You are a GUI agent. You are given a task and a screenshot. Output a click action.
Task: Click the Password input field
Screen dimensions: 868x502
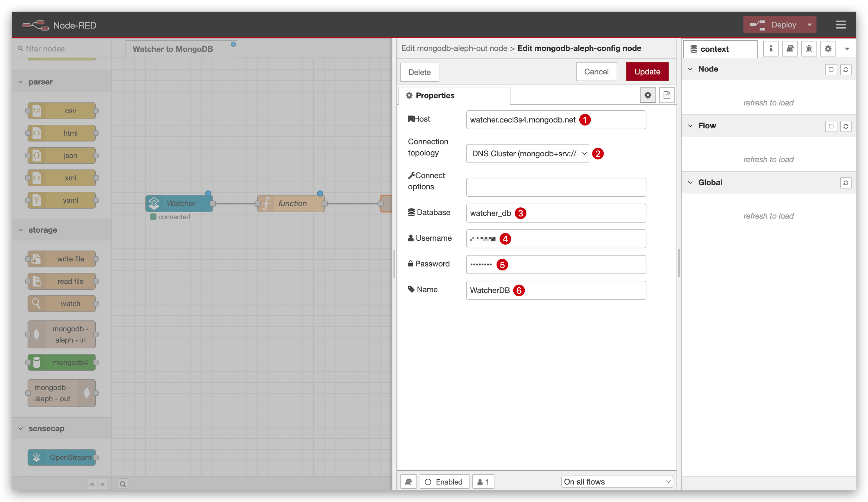[x=556, y=264]
